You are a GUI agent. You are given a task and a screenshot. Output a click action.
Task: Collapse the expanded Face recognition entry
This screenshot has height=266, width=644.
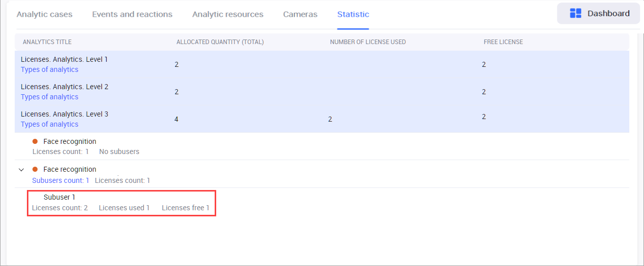click(21, 170)
